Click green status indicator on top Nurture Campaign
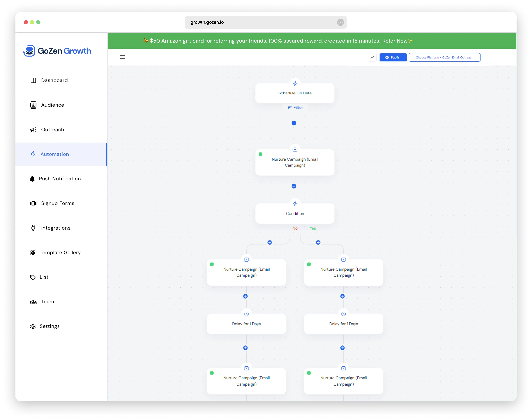 (260, 154)
